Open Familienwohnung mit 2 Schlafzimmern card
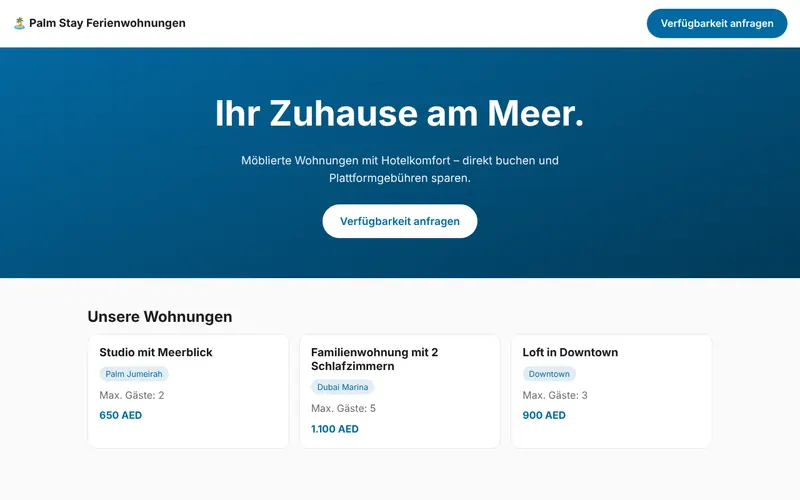Screen dimensions: 800x500 pyautogui.click(x=400, y=391)
